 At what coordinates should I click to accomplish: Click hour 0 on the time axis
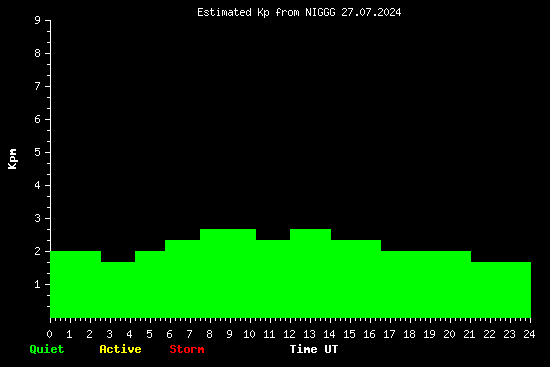pos(49,334)
